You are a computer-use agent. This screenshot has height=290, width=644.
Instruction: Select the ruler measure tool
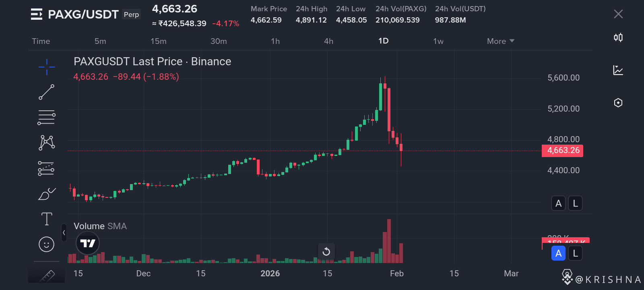[47, 276]
